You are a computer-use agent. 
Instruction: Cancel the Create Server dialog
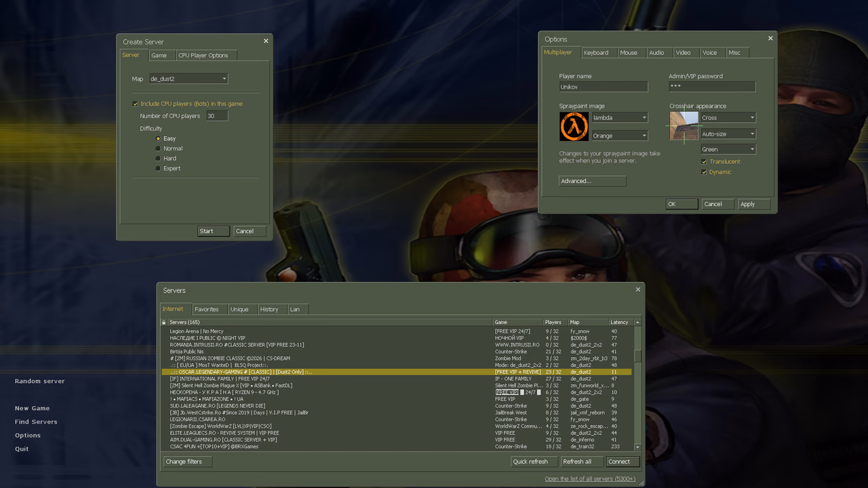tap(250, 231)
